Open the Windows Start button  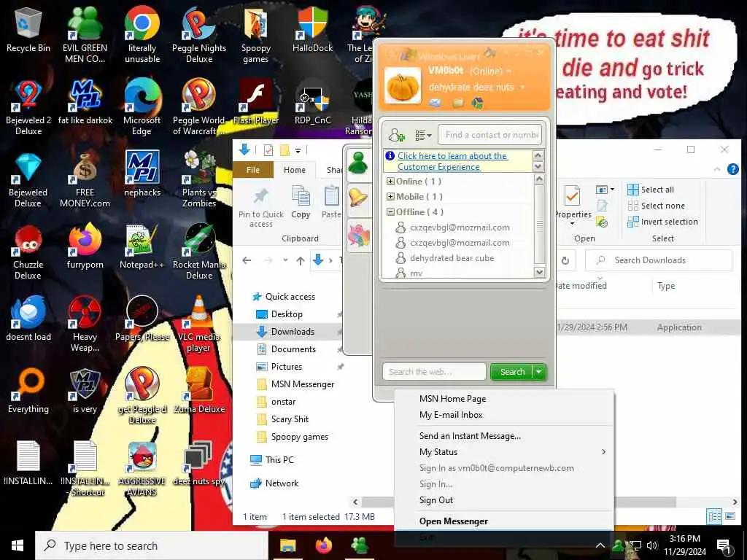click(x=18, y=545)
